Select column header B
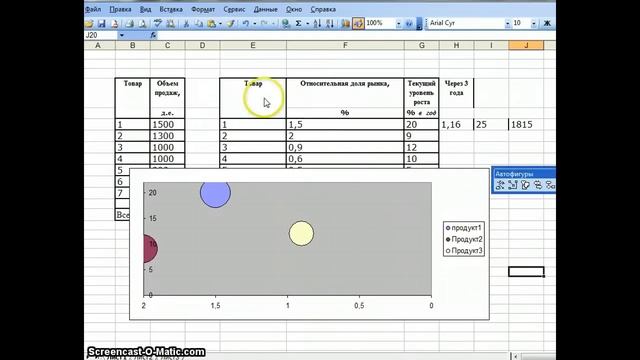Viewport: 640px width, 360px height. point(133,45)
